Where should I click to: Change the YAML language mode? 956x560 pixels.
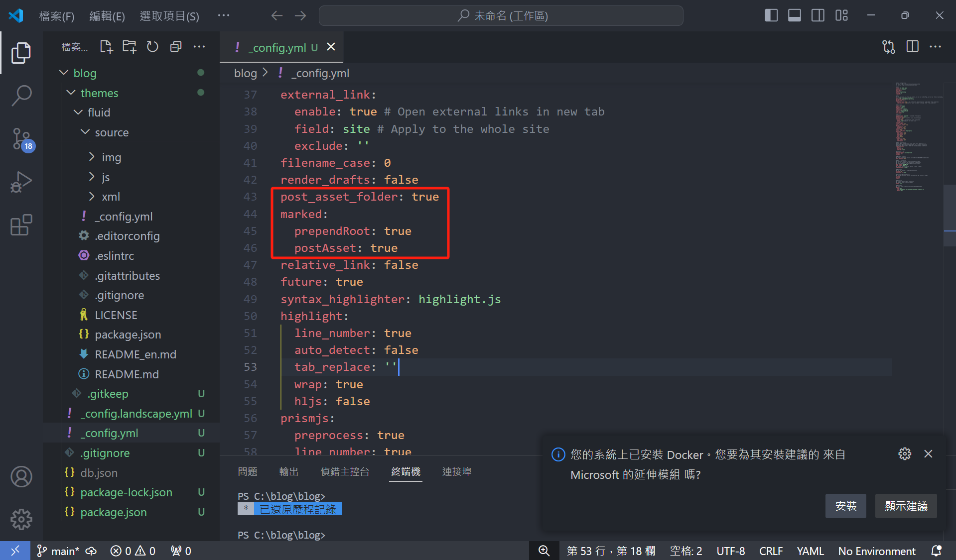coord(810,551)
